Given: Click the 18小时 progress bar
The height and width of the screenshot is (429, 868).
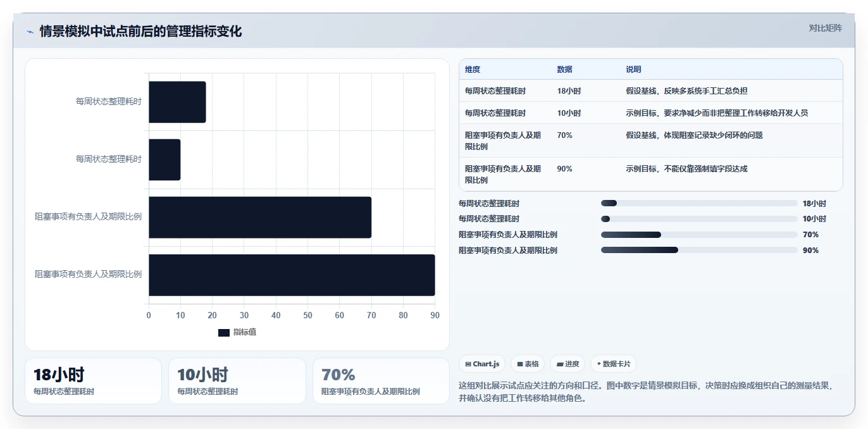Looking at the screenshot, I should coord(699,203).
